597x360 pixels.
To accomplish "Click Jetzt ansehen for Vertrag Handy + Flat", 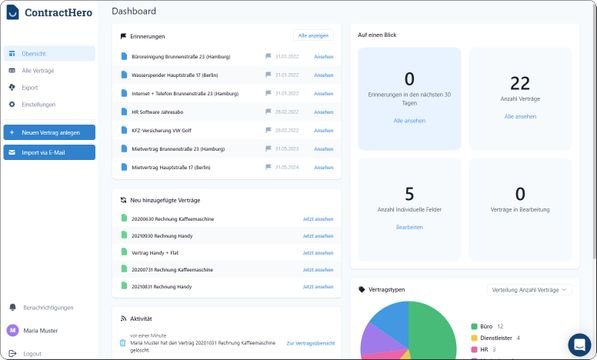I will 318,253.
